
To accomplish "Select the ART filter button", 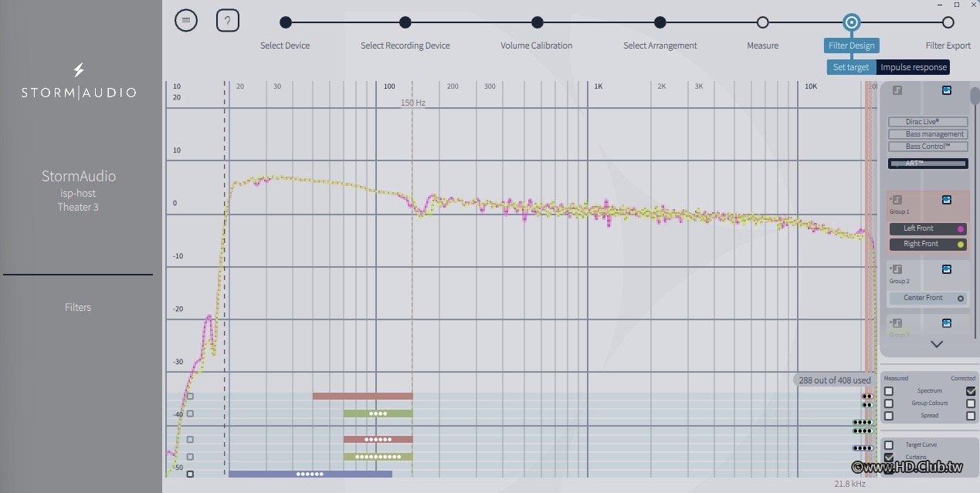I will [927, 164].
